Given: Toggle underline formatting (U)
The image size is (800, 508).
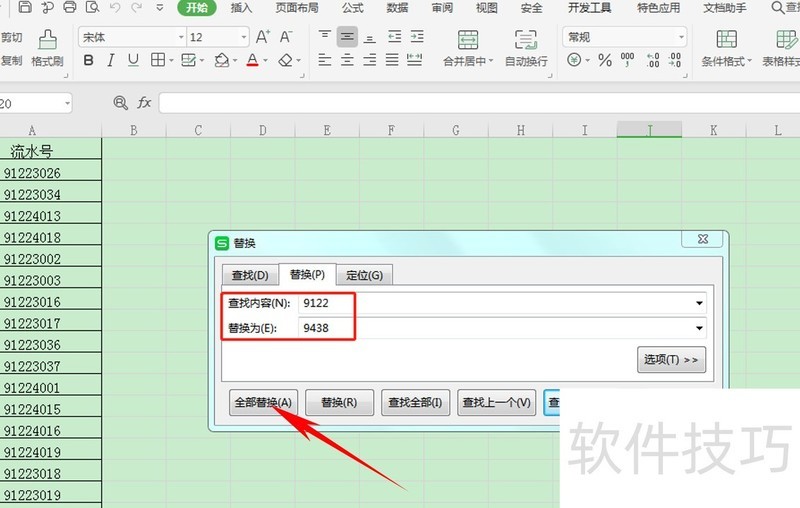Looking at the screenshot, I should 133,60.
